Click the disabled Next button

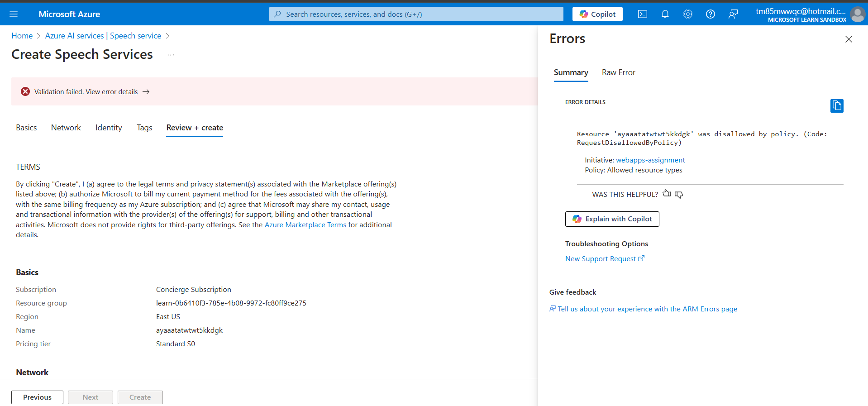[91, 397]
